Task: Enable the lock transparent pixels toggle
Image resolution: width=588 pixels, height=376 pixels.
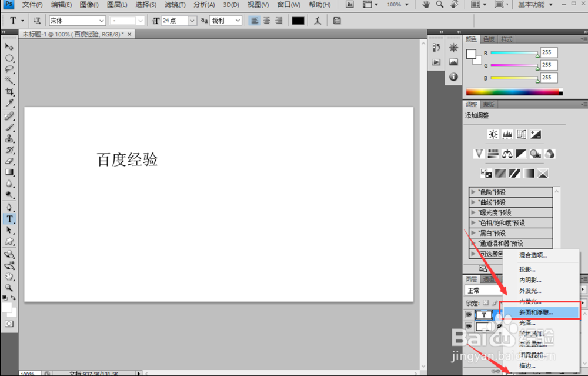Action: tap(486, 303)
